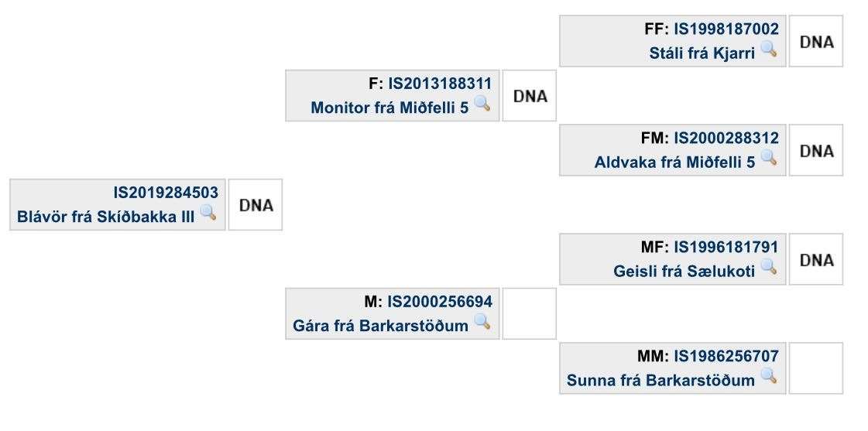
Task: Open ID link IS2013188311
Action: coord(440,84)
